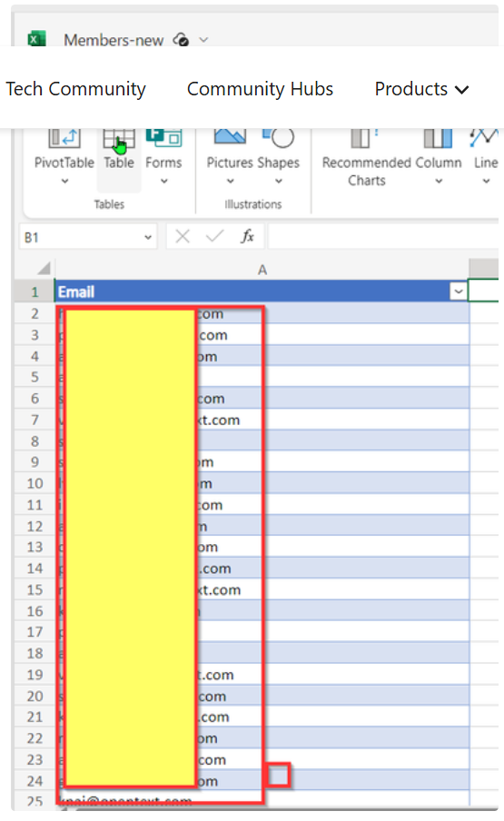Open the Name Box dropdown arrow

(x=148, y=237)
